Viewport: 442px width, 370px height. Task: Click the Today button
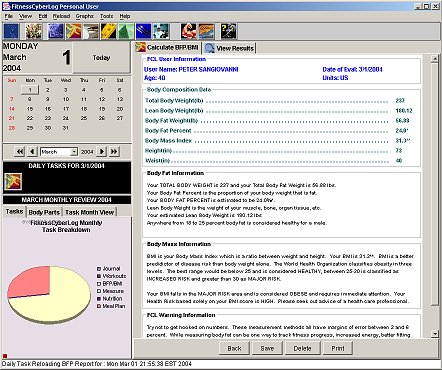point(101,58)
